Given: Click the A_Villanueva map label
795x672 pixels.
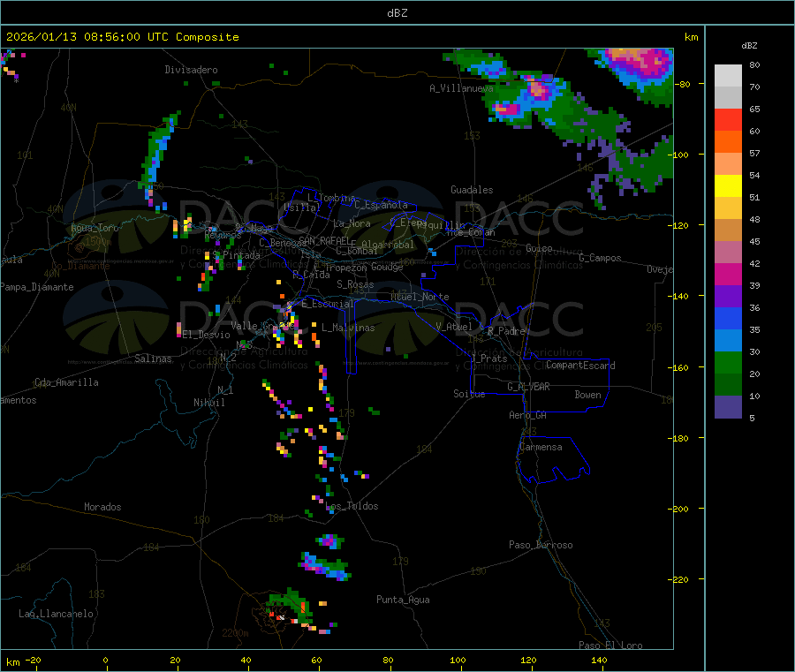Looking at the screenshot, I should click(461, 88).
